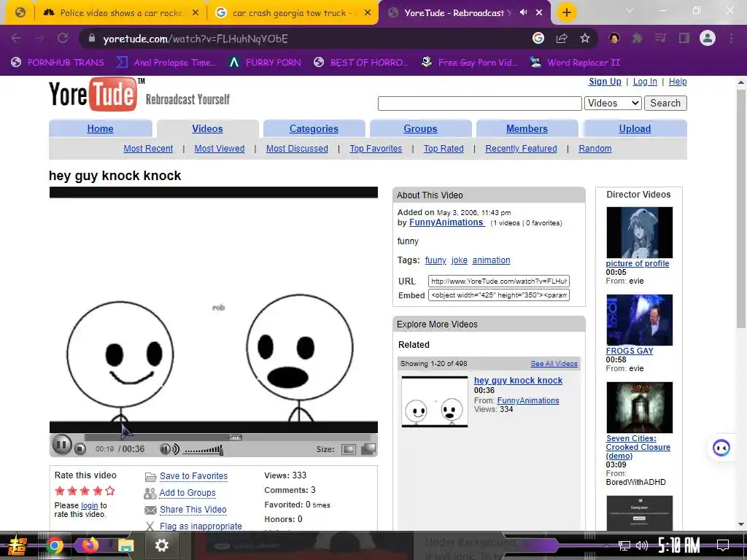Click the Share This Video envelope icon

pos(150,510)
